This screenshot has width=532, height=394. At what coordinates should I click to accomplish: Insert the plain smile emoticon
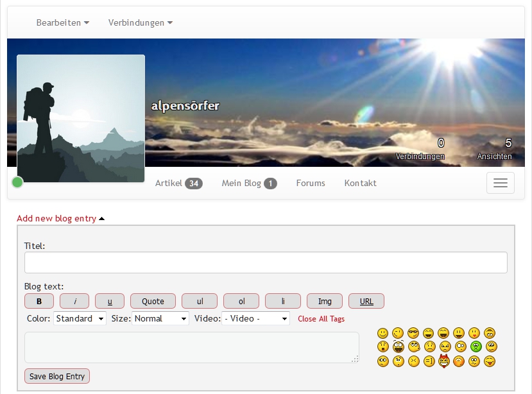(x=382, y=333)
